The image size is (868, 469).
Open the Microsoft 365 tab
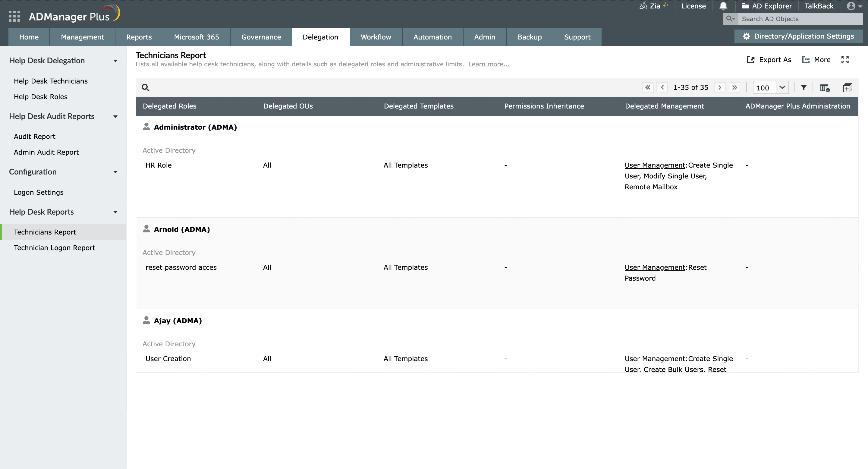[196, 37]
